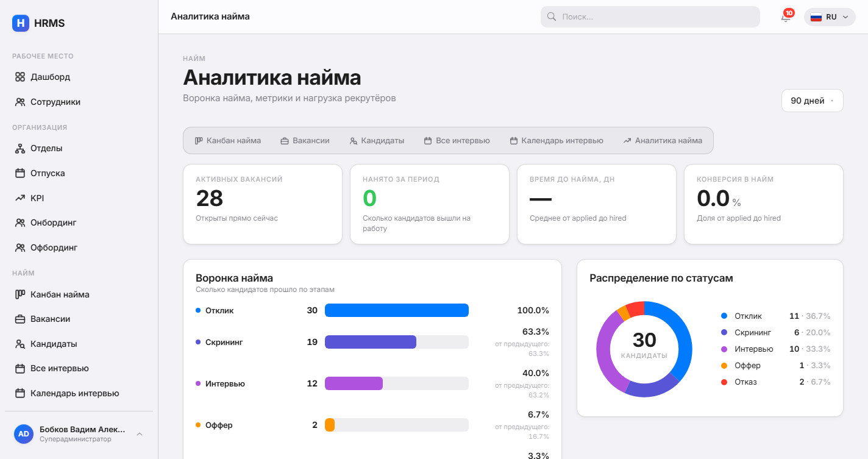
Task: Click the Распределение по статусам heading
Action: [x=661, y=278]
